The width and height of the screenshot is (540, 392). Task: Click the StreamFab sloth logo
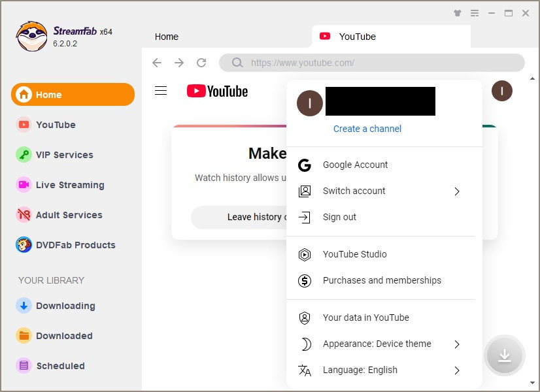point(31,37)
